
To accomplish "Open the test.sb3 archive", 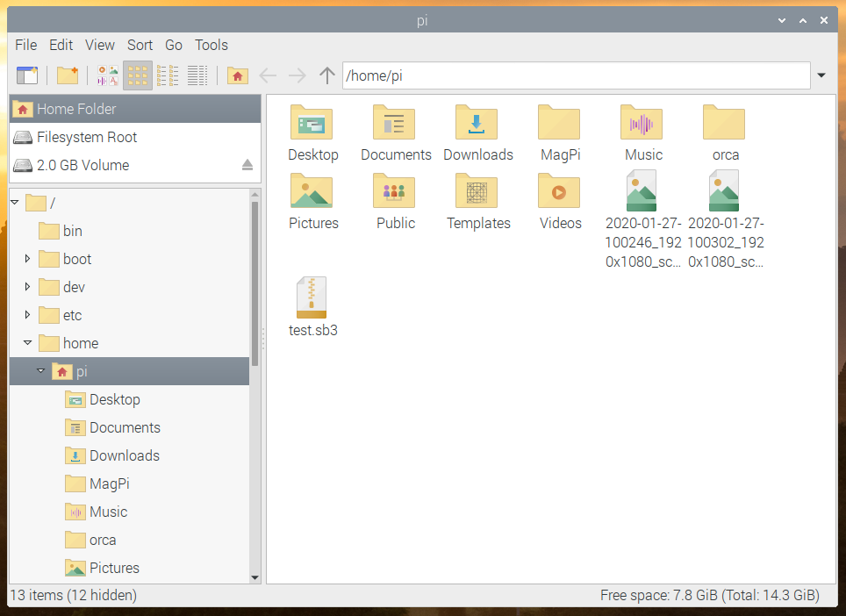I will (312, 297).
